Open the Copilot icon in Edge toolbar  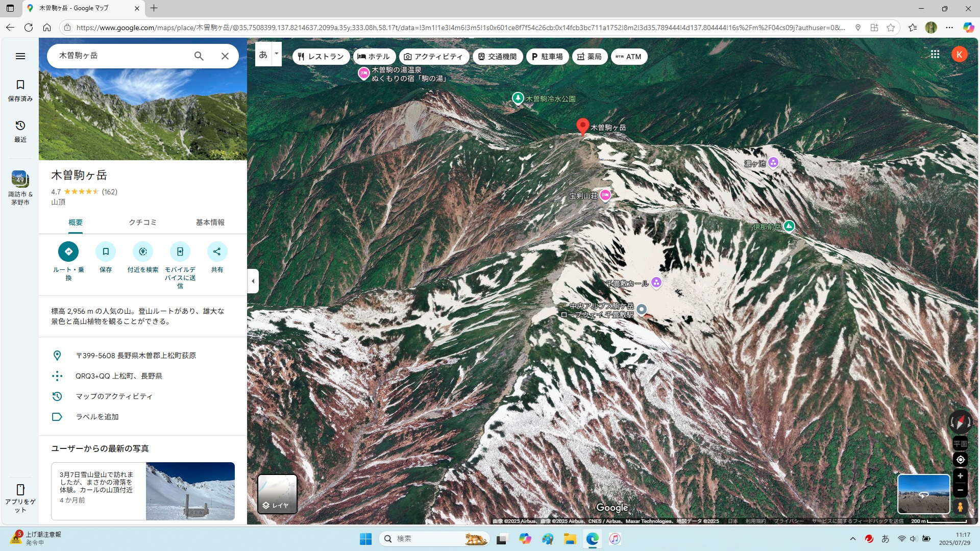click(968, 28)
